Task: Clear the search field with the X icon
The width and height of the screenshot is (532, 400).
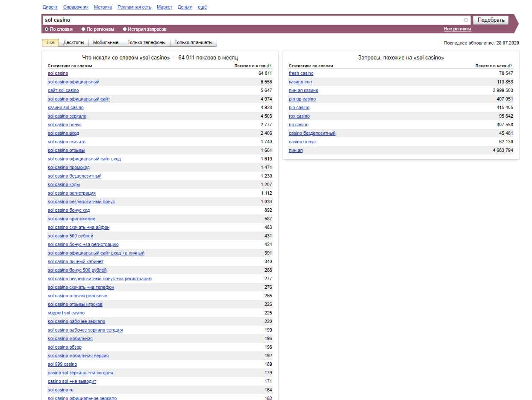Action: pyautogui.click(x=466, y=20)
